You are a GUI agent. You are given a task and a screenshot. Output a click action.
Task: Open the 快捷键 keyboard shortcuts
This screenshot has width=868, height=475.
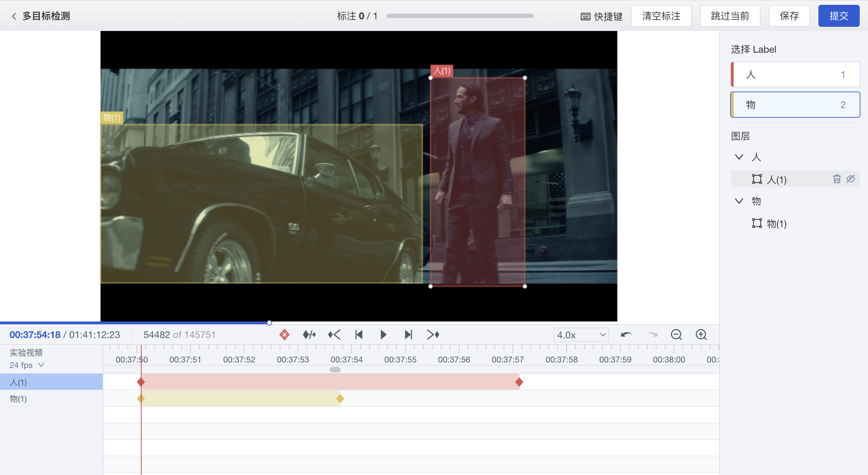pos(601,16)
